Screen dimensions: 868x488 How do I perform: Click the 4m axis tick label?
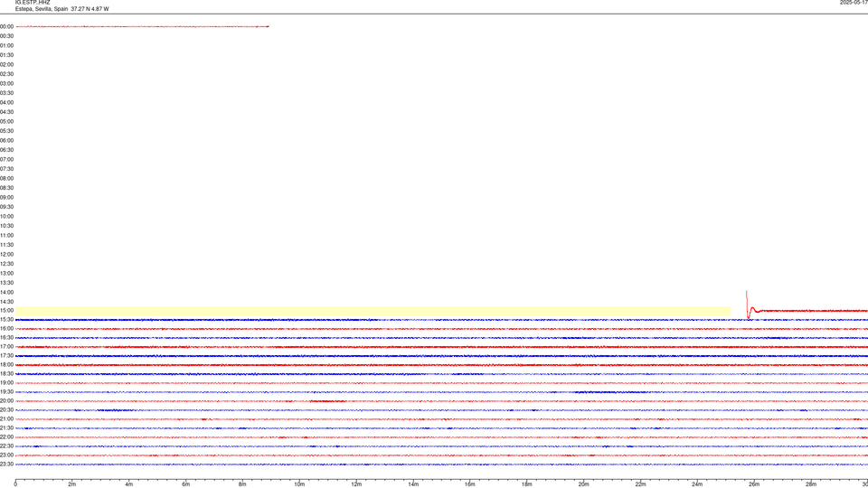pyautogui.click(x=129, y=484)
